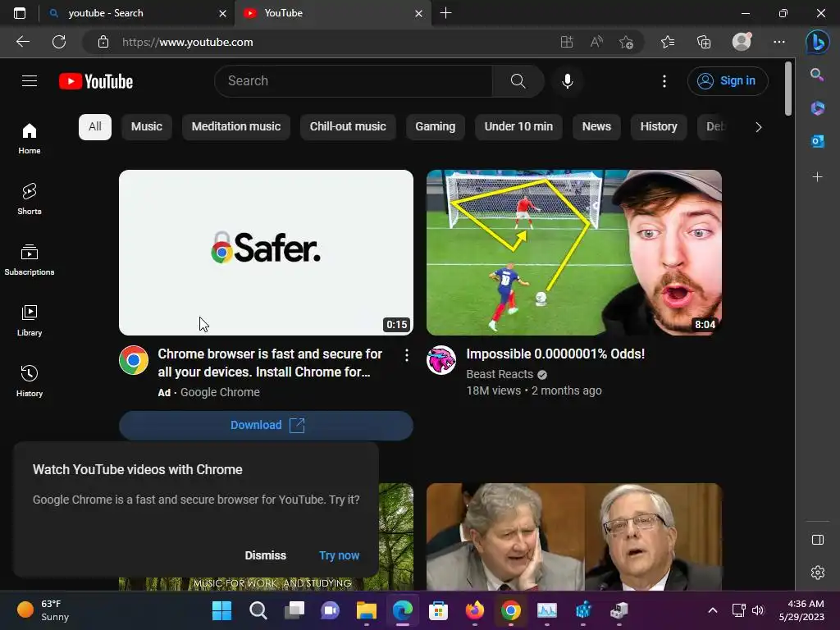Go to Home in YouTube sidebar
Image resolution: width=840 pixels, height=630 pixels.
click(30, 138)
